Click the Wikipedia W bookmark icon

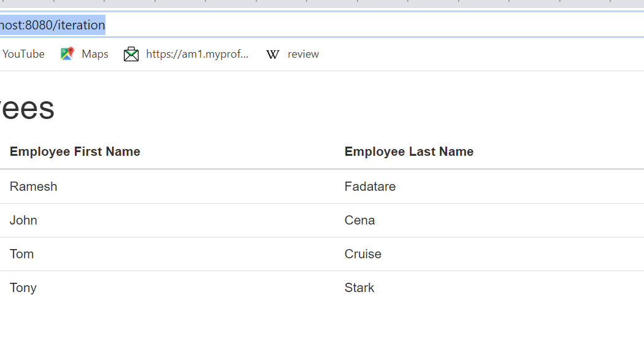(273, 54)
